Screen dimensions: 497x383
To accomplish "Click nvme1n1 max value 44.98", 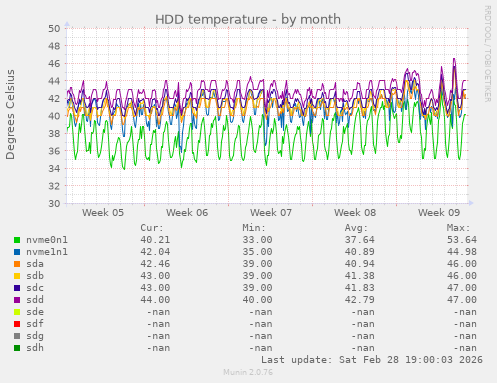I will 462,252.
